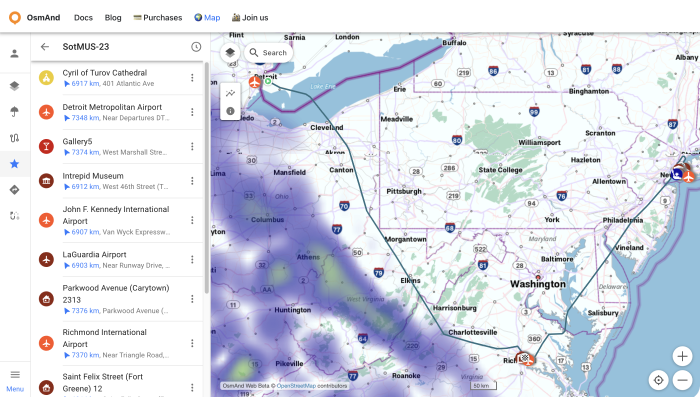
Task: Click the map Search field
Action: [267, 53]
